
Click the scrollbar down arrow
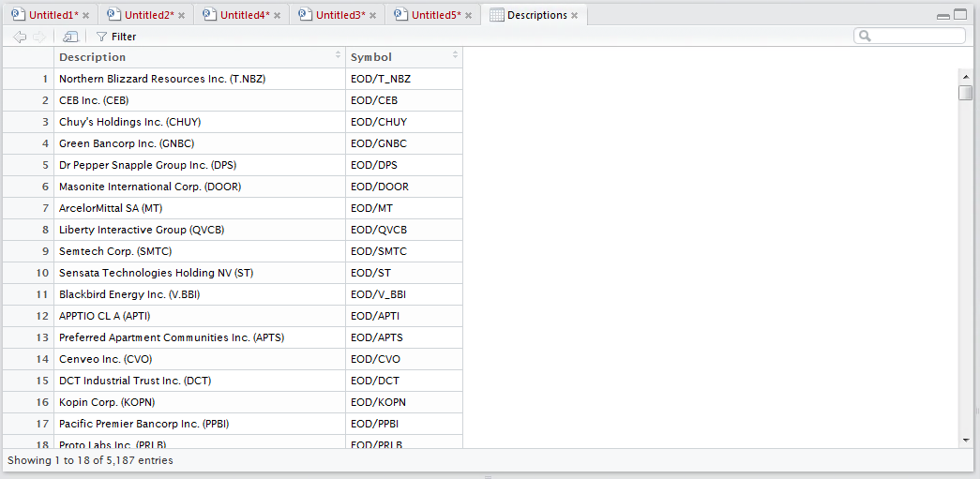(x=966, y=441)
